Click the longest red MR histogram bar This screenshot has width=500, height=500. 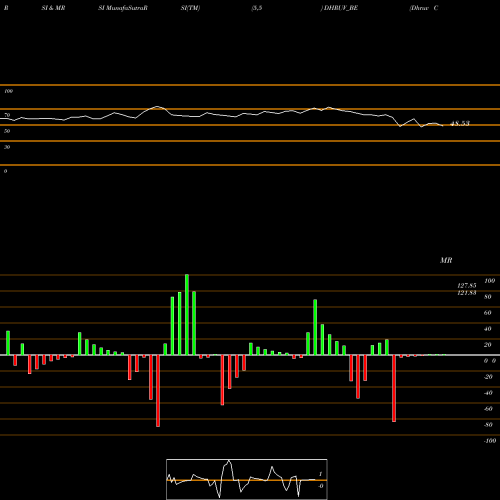point(158,391)
